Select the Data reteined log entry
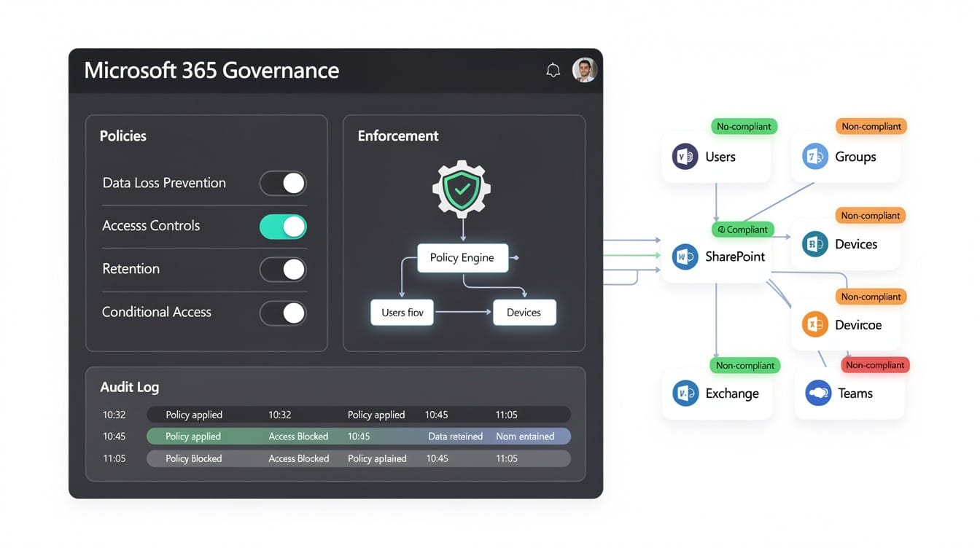The image size is (980, 548). tap(456, 437)
